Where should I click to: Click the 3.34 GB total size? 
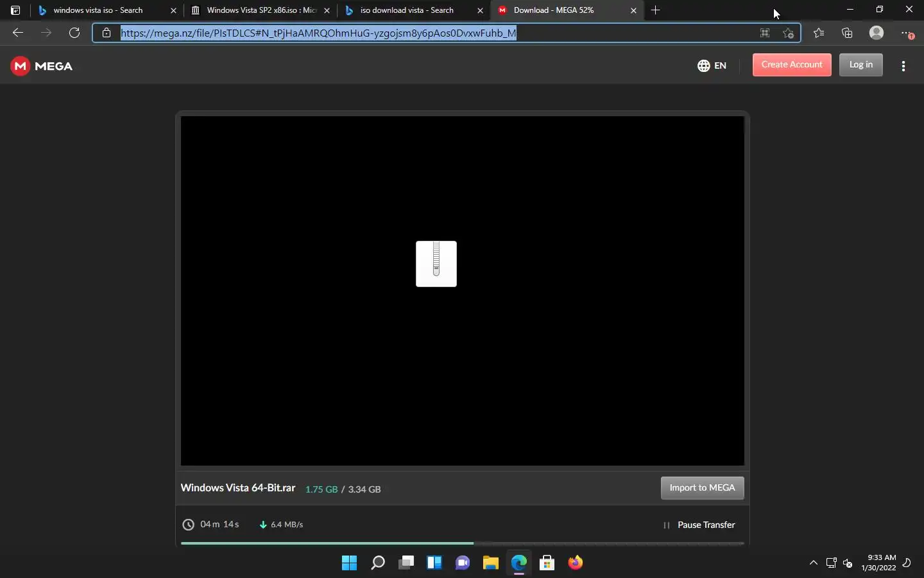pos(364,489)
